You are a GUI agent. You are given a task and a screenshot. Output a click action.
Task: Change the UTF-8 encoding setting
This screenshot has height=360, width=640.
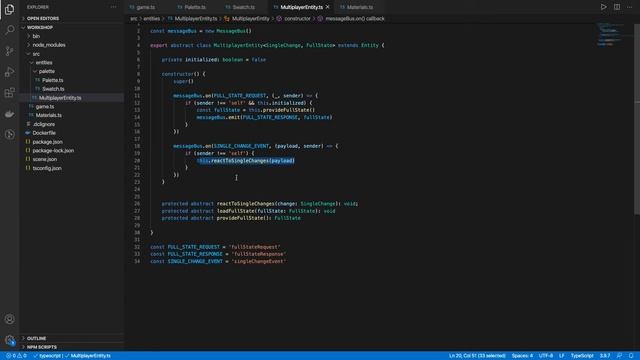[546, 356]
